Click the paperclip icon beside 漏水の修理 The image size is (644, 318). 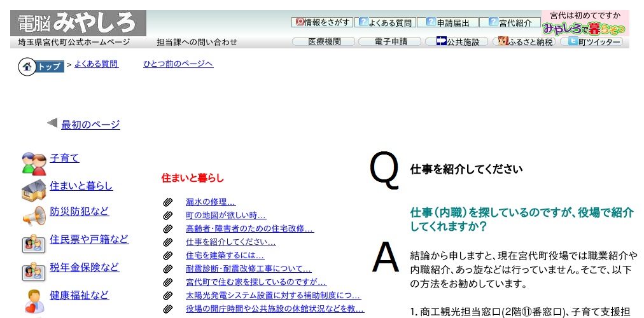(x=168, y=202)
